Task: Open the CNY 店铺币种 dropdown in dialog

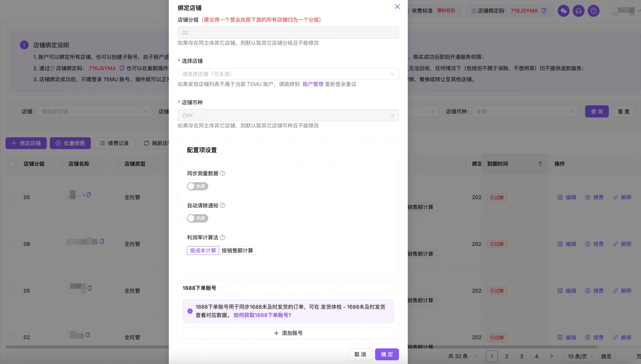Action: point(288,115)
